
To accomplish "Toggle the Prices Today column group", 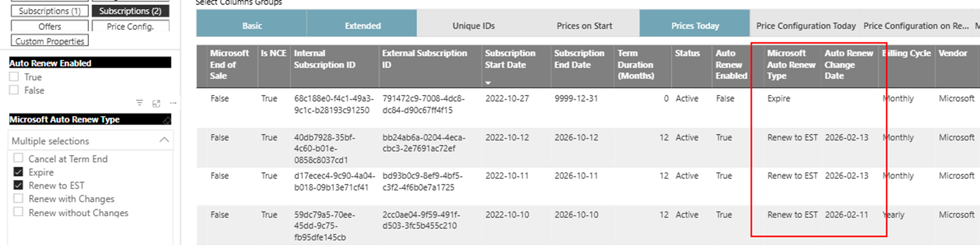I will click(x=694, y=26).
